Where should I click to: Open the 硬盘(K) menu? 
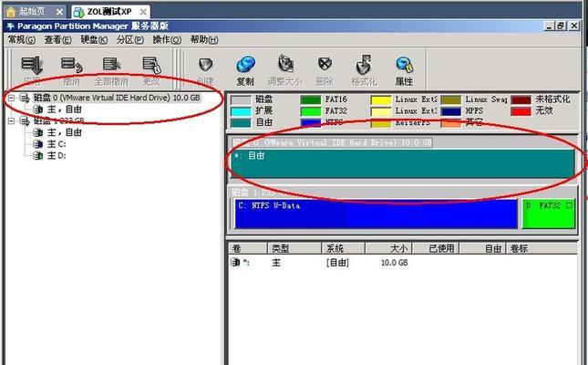(x=94, y=39)
